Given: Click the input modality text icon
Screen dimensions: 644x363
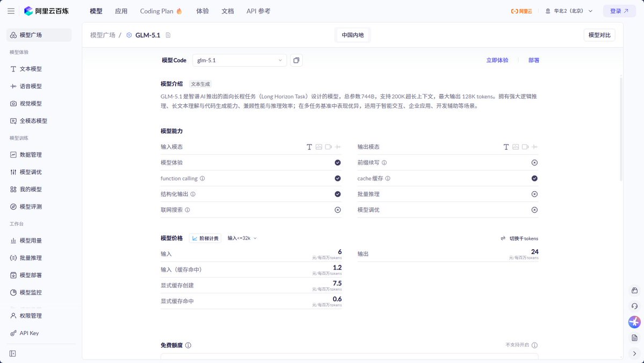Looking at the screenshot, I should click(x=309, y=147).
